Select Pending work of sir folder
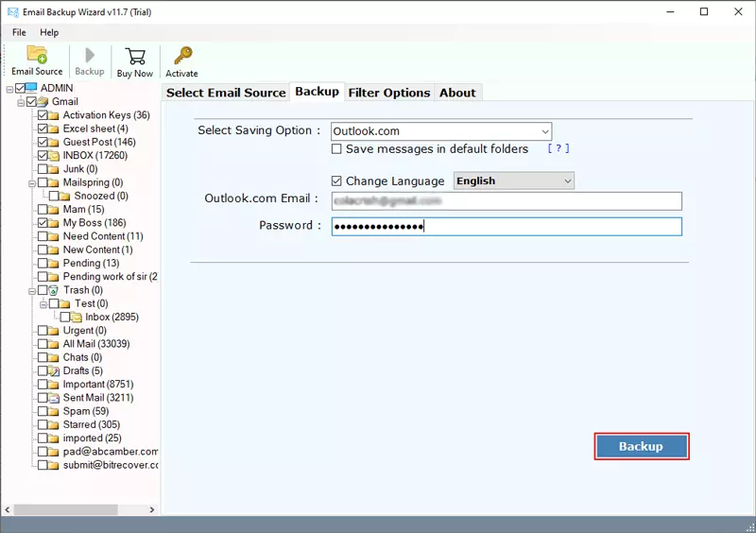Image resolution: width=756 pixels, height=533 pixels. [111, 276]
